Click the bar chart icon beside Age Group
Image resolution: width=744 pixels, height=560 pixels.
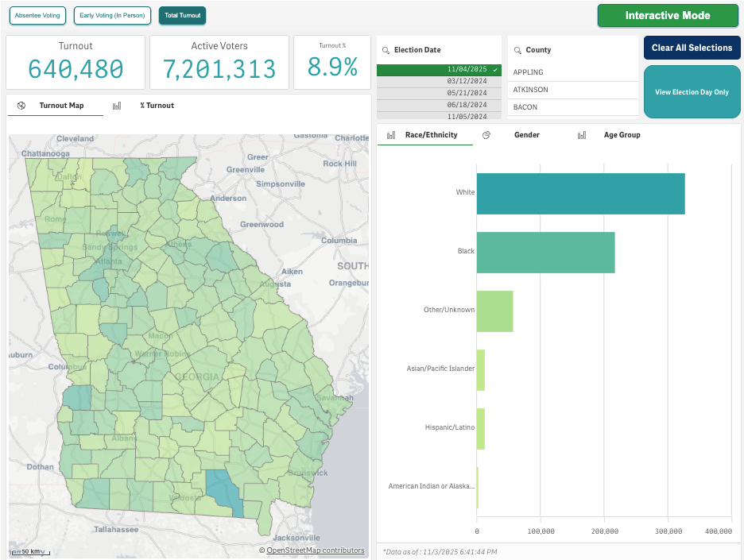(582, 135)
